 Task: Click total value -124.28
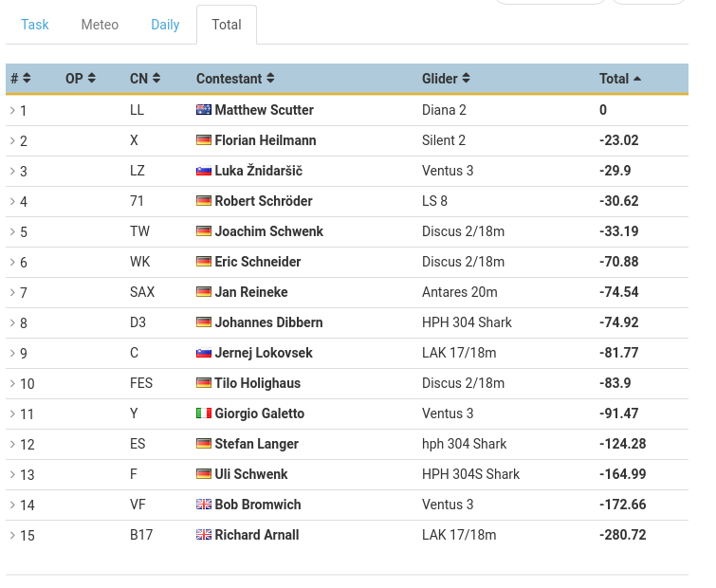pos(622,444)
